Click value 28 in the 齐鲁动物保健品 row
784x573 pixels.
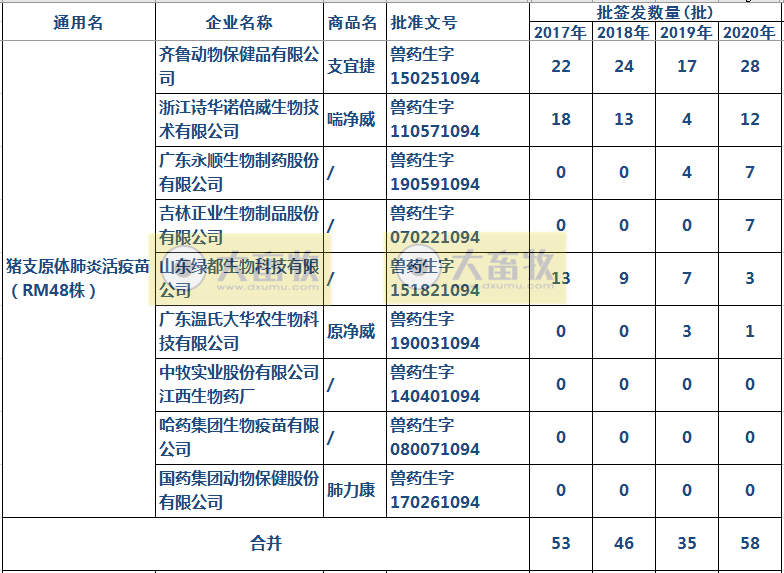pyautogui.click(x=750, y=66)
